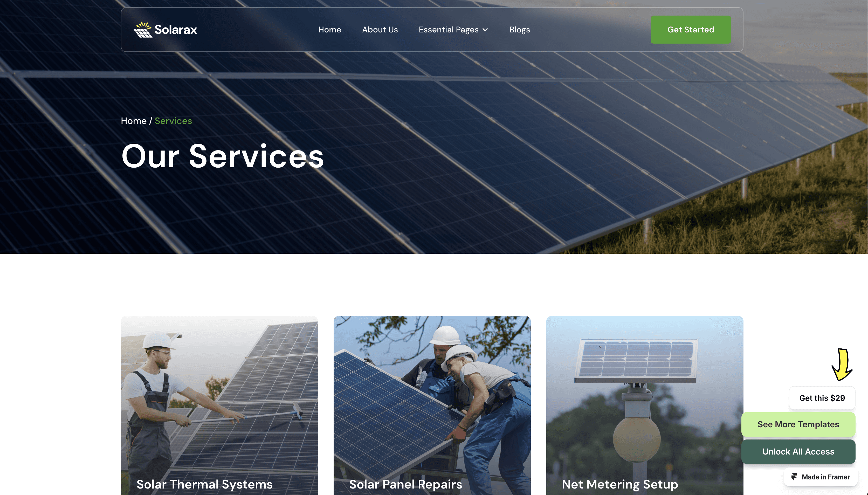868x495 pixels.
Task: Click the Get this $29 button
Action: coord(822,398)
